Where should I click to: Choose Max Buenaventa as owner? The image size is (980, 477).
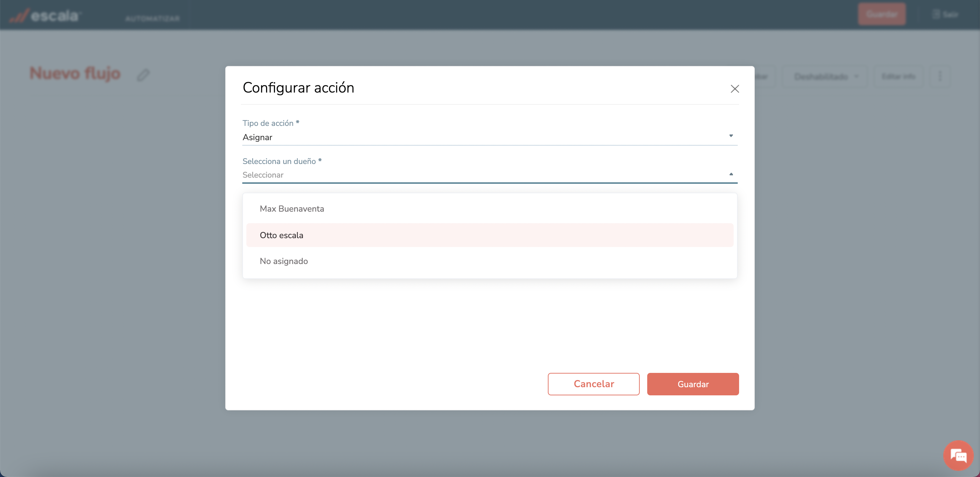coord(490,209)
